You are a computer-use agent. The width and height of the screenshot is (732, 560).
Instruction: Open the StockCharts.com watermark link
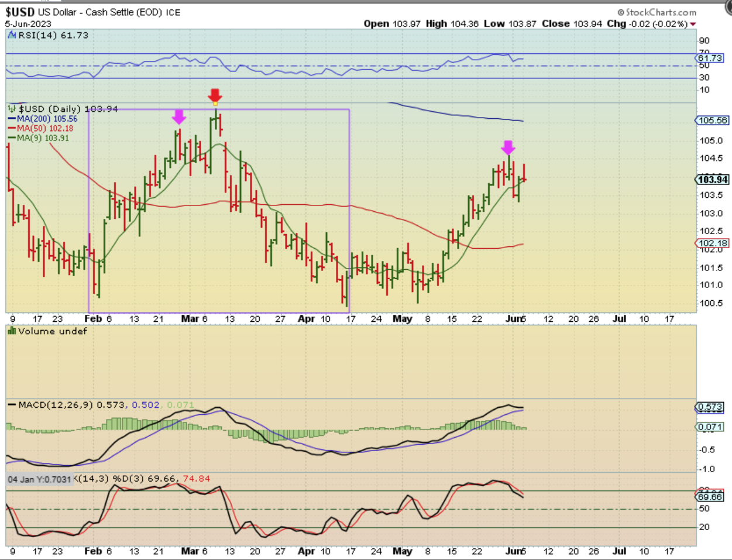657,12
